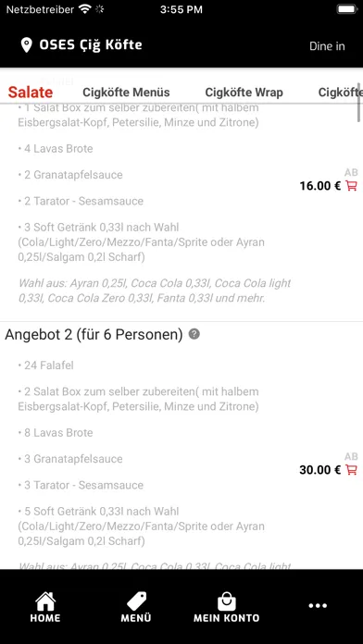Open the Angebot 2 (für 6 Personen) item
This screenshot has width=363, height=644.
94,335
